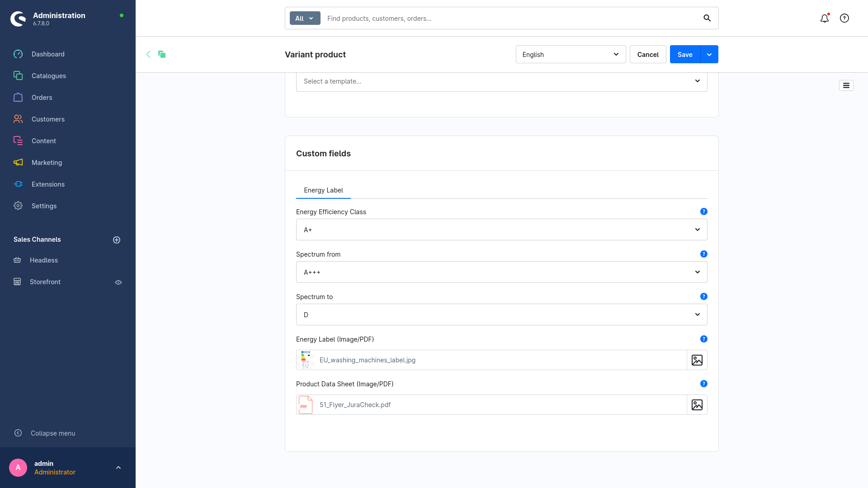Open media picker for Product Data Sheet

pos(697,405)
